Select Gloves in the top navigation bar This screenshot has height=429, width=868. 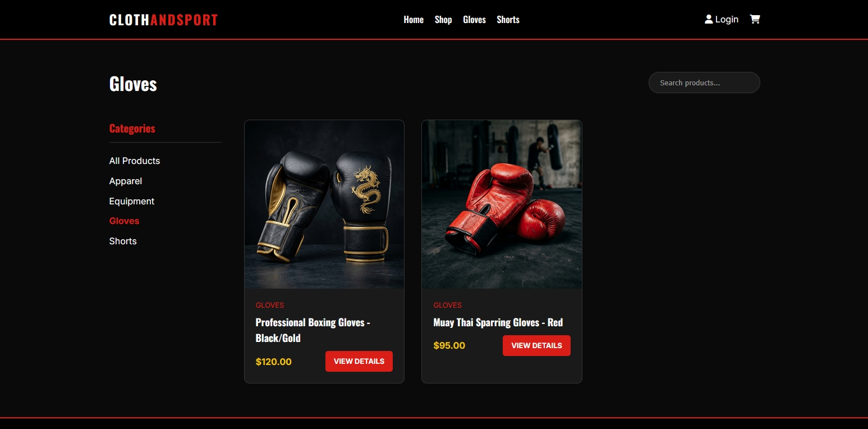coord(474,20)
